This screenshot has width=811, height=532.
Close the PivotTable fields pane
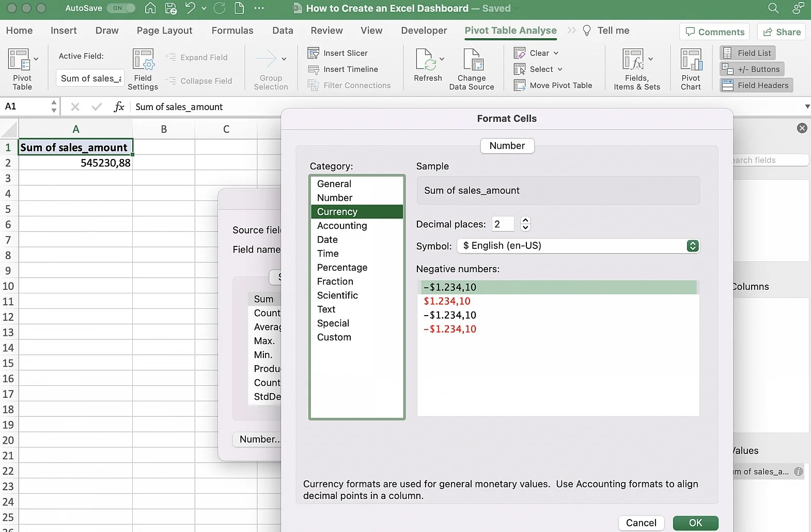802,128
